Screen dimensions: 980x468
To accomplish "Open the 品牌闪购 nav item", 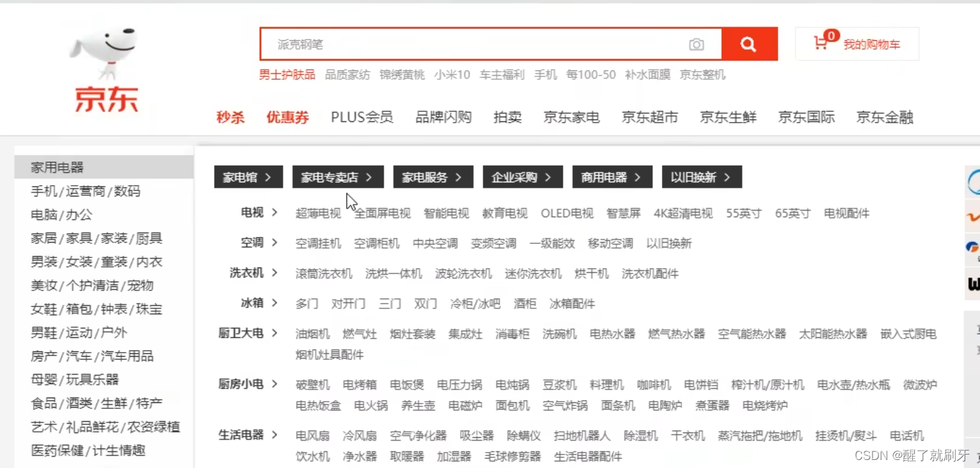I will (x=443, y=117).
